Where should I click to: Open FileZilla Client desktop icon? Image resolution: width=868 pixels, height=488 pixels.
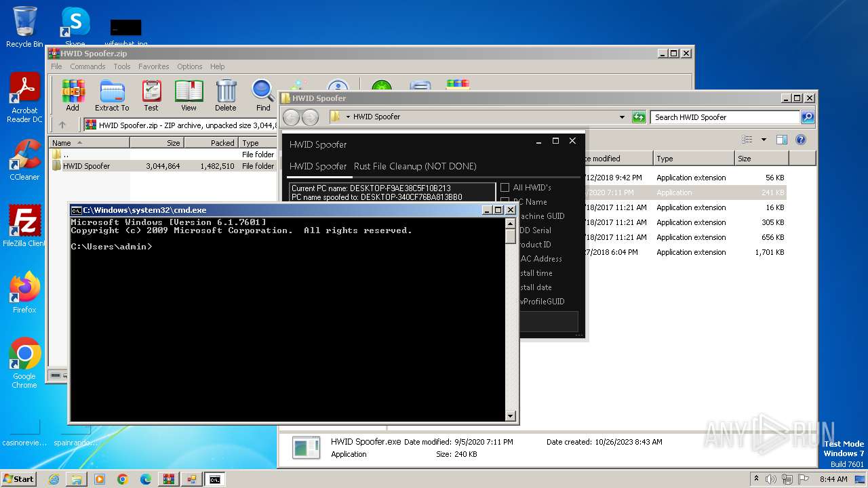pos(24,226)
